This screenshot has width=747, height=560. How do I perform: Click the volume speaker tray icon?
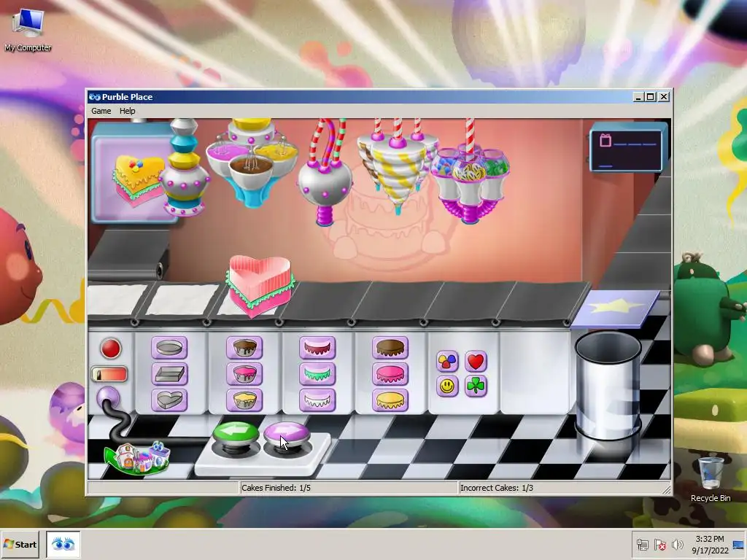(677, 544)
